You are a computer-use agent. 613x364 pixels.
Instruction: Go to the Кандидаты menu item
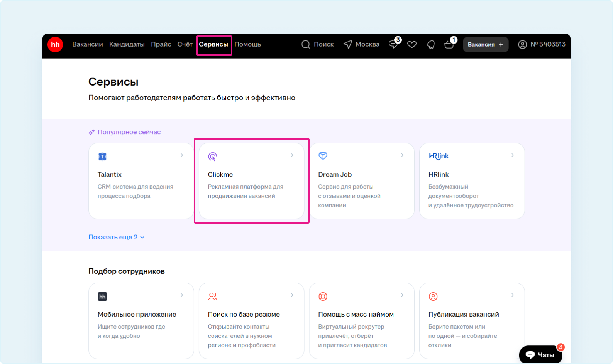pyautogui.click(x=127, y=45)
